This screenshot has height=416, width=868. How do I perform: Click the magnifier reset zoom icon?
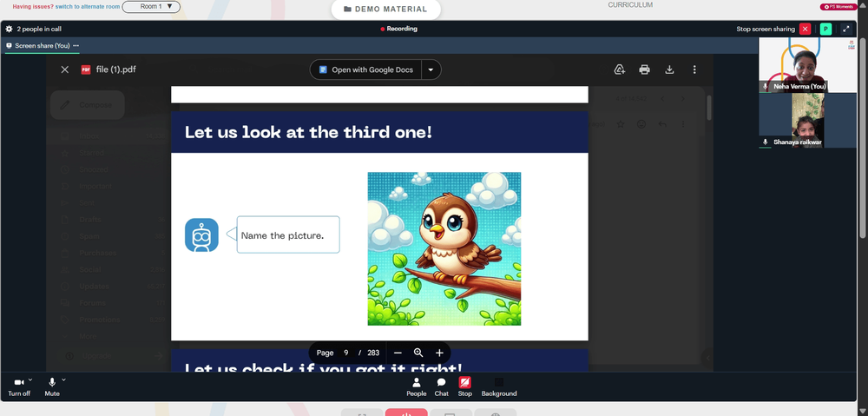pos(418,353)
